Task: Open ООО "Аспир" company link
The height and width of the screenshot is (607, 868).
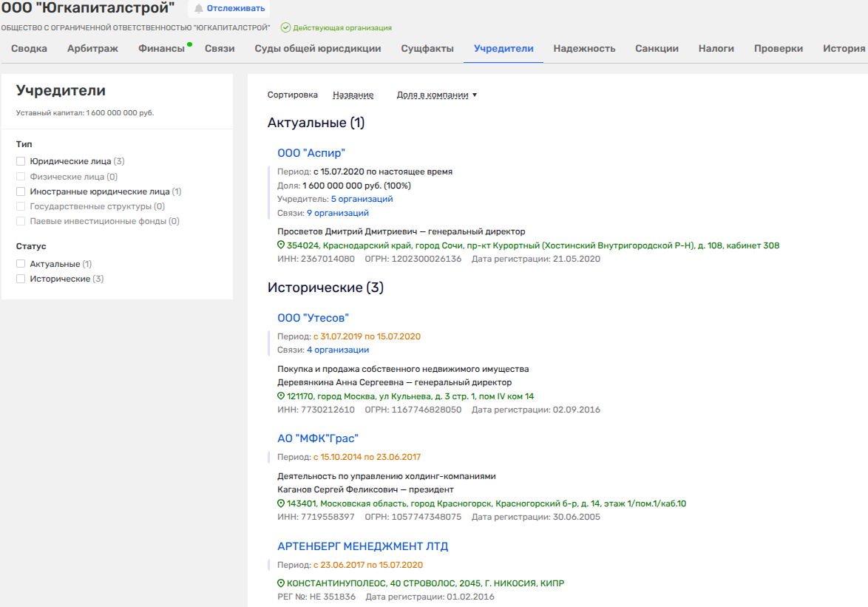Action: [311, 153]
